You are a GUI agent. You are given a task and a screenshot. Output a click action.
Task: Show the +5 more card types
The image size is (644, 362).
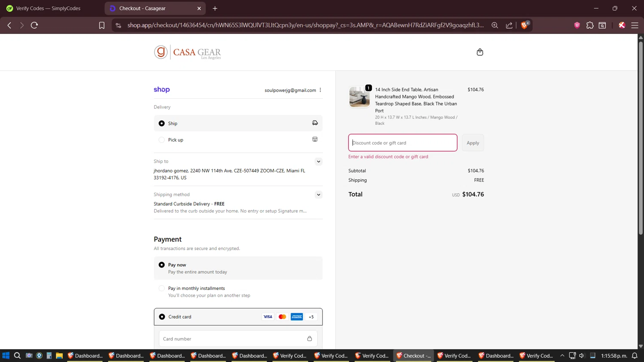point(311,317)
